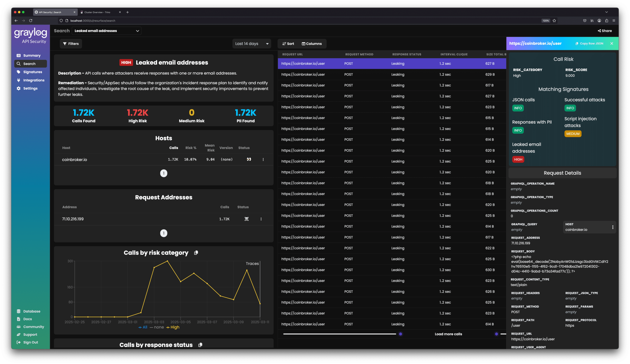Open the HOST field options menu in Request Details
This screenshot has width=630, height=364.
click(x=613, y=227)
